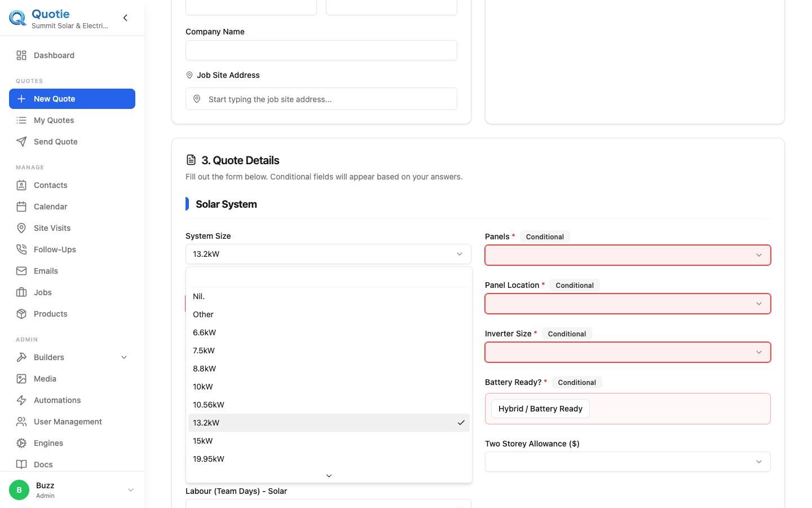The height and width of the screenshot is (508, 812).
Task: Open the Panel Location dropdown
Action: (x=628, y=304)
